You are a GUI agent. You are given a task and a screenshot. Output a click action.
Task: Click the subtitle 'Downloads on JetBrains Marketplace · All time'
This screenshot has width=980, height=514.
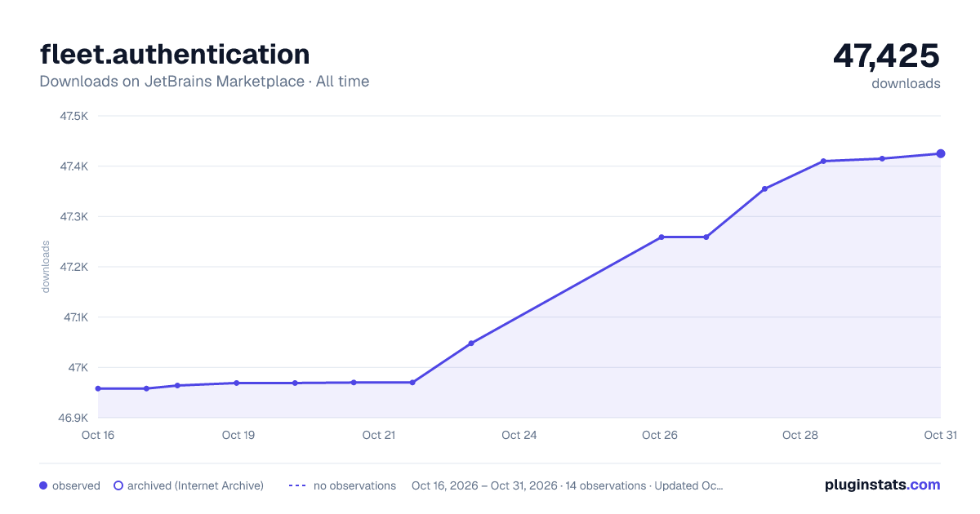[204, 82]
